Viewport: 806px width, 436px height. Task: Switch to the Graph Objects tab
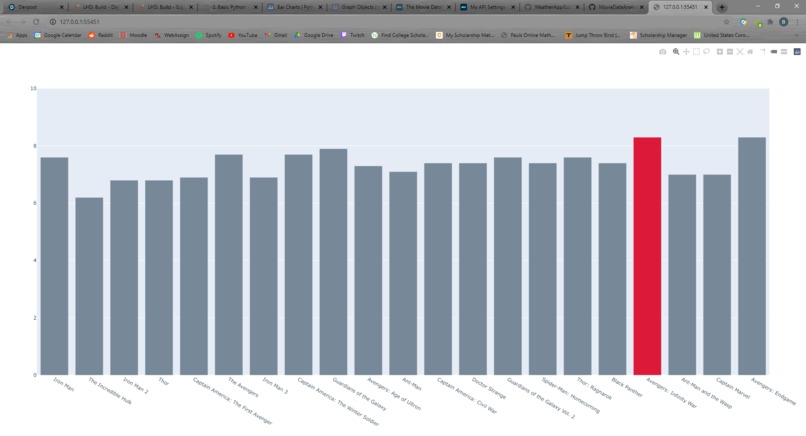(359, 7)
